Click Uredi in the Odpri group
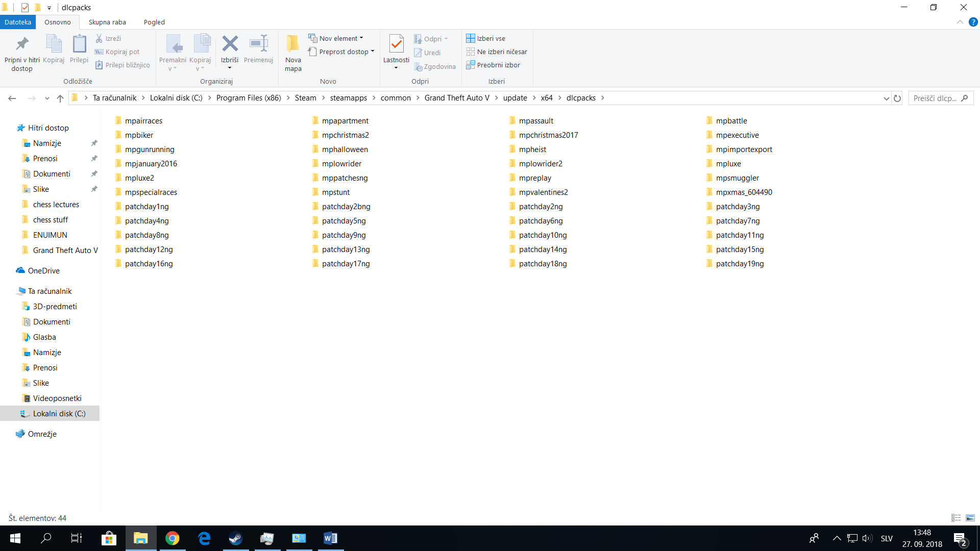The height and width of the screenshot is (551, 980). click(x=427, y=53)
